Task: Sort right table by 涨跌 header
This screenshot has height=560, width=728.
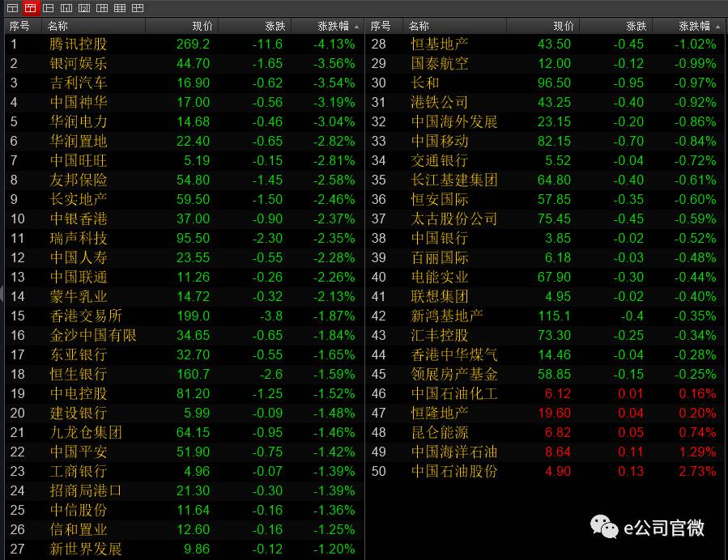Action: [x=636, y=27]
